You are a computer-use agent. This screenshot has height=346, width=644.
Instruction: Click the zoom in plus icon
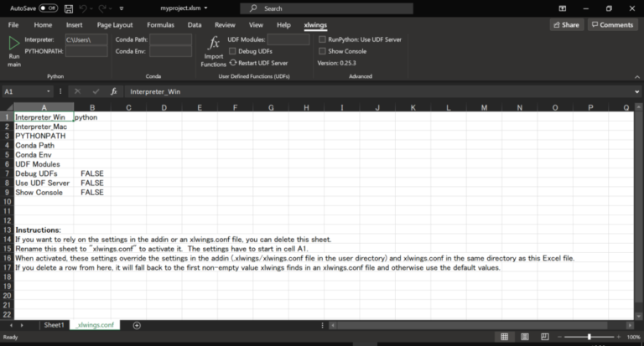coord(619,337)
